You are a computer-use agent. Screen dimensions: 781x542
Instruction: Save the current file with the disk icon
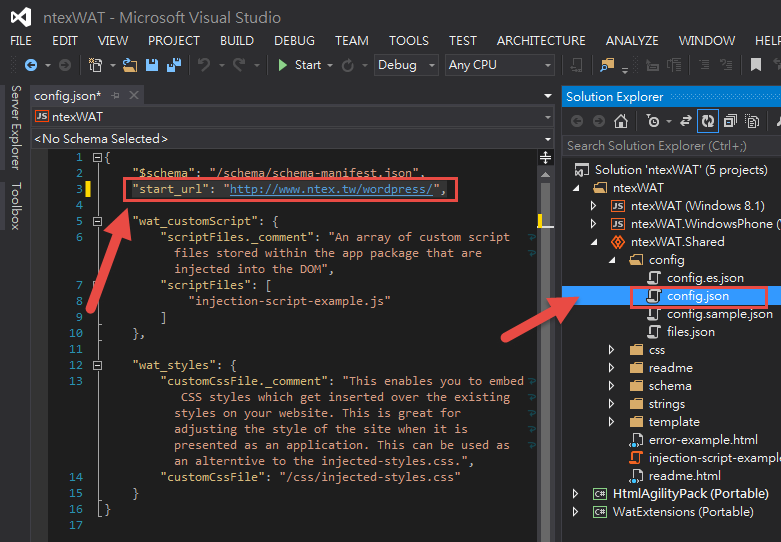152,65
